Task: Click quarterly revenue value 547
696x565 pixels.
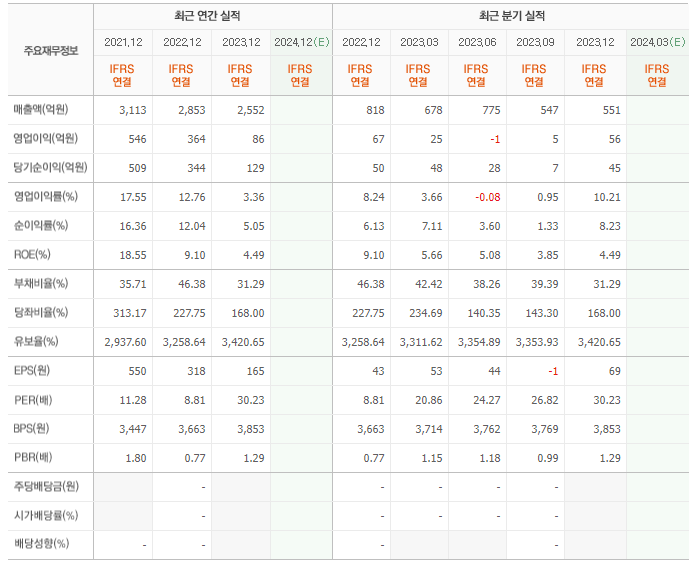Action: 550,110
